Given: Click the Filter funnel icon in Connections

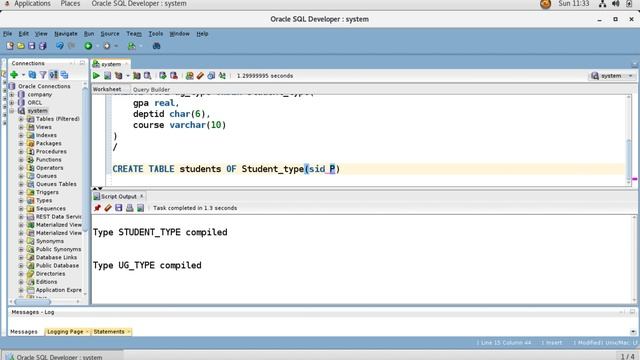Looking at the screenshot, I should [42, 75].
